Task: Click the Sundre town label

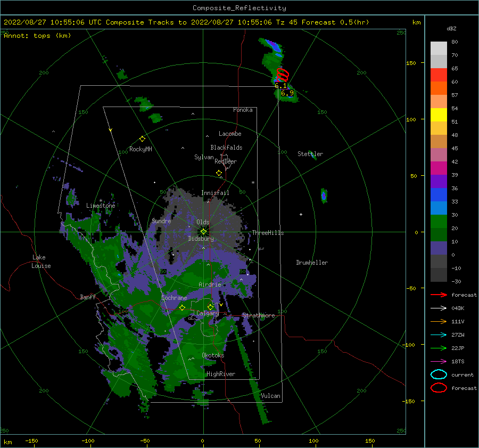Action: coord(161,221)
